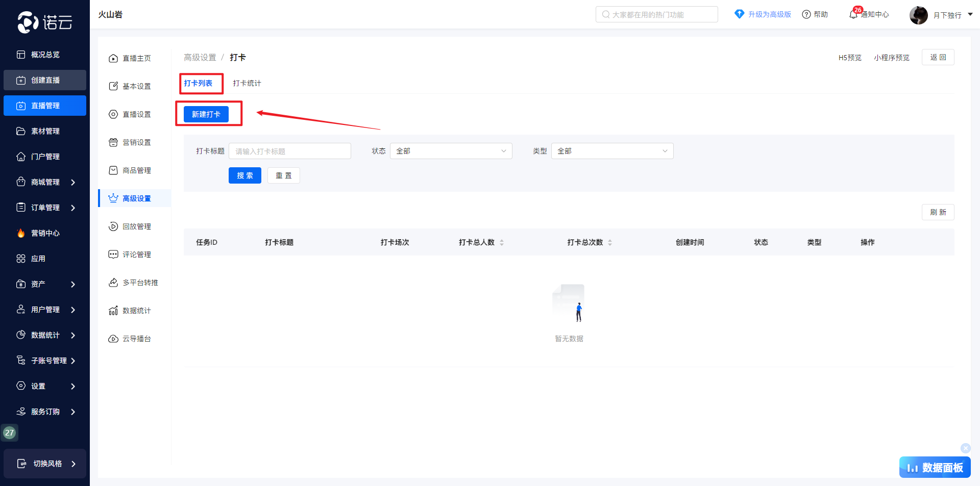Image resolution: width=980 pixels, height=486 pixels.
Task: Click the 云导播台 sidebar icon
Action: pyautogui.click(x=113, y=339)
